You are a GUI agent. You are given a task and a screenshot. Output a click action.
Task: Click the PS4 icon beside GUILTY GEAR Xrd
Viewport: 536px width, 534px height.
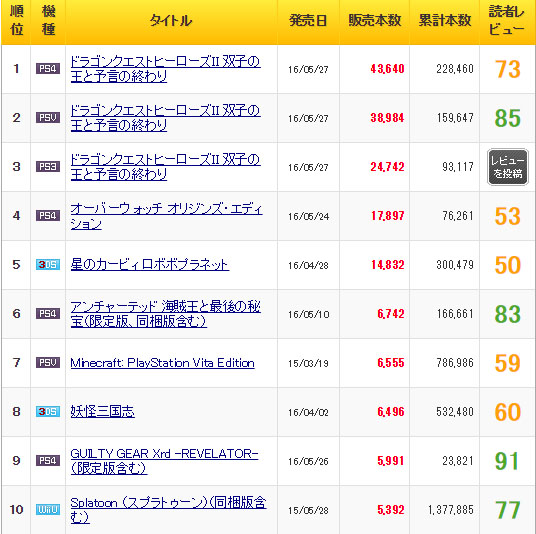48,460
